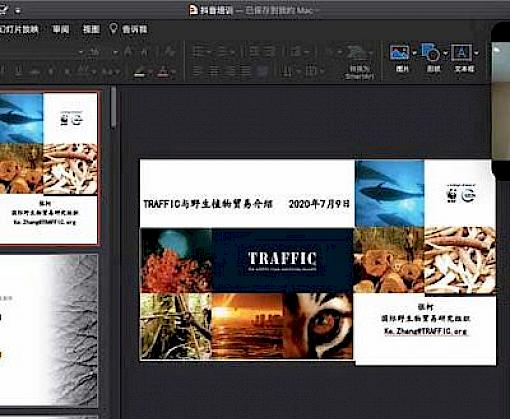Select the first slide thumbnail
This screenshot has width=510, height=419.
[49, 169]
